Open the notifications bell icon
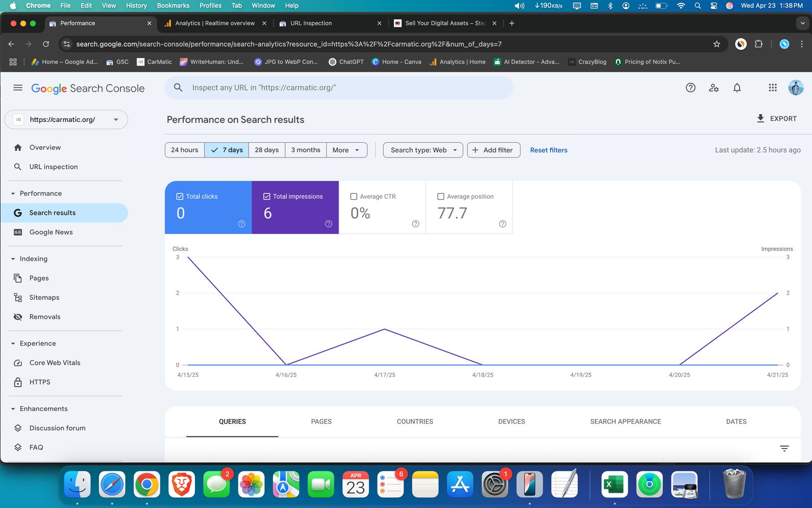 [x=737, y=88]
